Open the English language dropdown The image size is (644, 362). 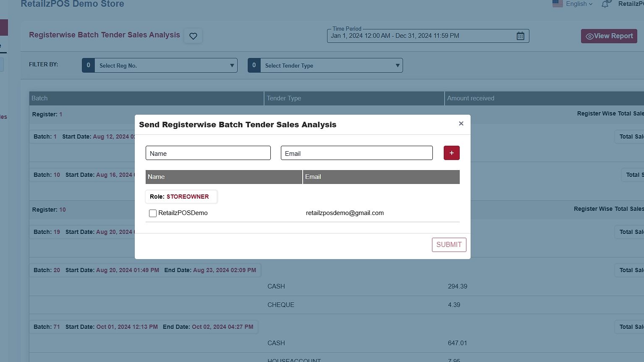point(579,4)
